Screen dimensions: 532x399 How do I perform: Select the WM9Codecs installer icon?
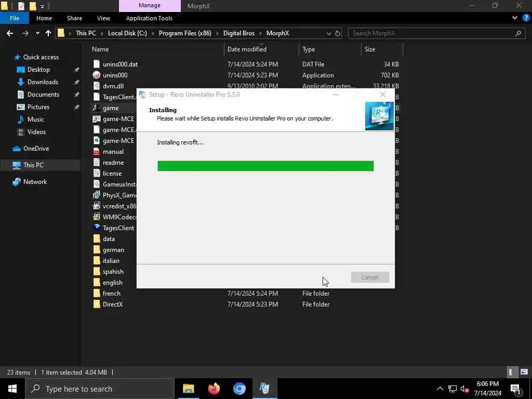pos(97,217)
